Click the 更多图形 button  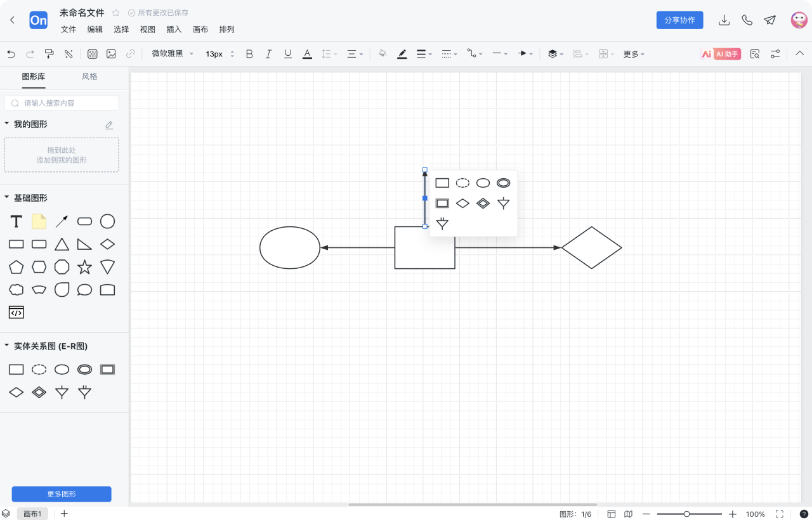coord(62,494)
